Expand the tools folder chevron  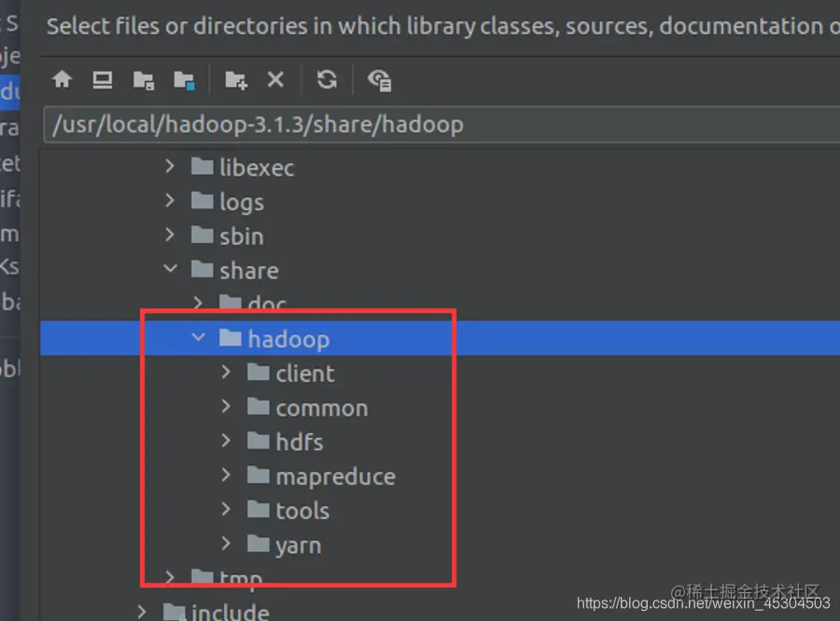tap(226, 509)
